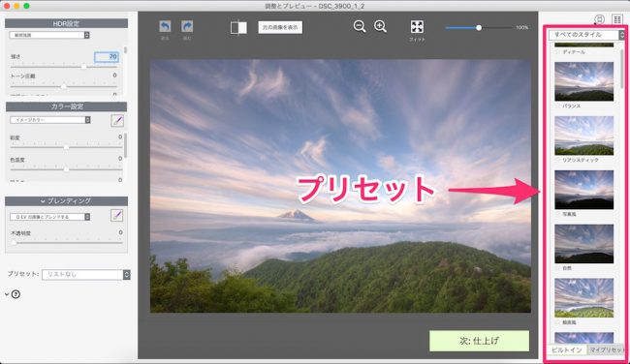Click the fit-to-window icon
This screenshot has width=630, height=364.
tap(417, 27)
